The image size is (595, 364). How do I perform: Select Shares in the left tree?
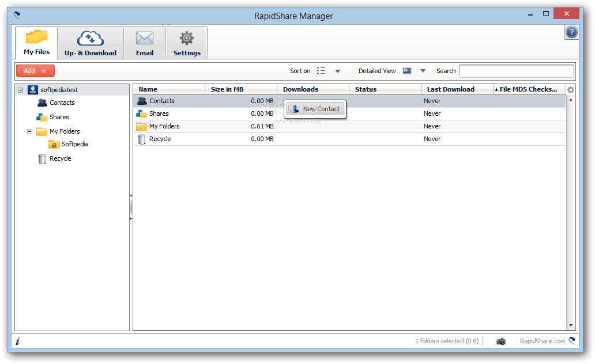pos(59,117)
